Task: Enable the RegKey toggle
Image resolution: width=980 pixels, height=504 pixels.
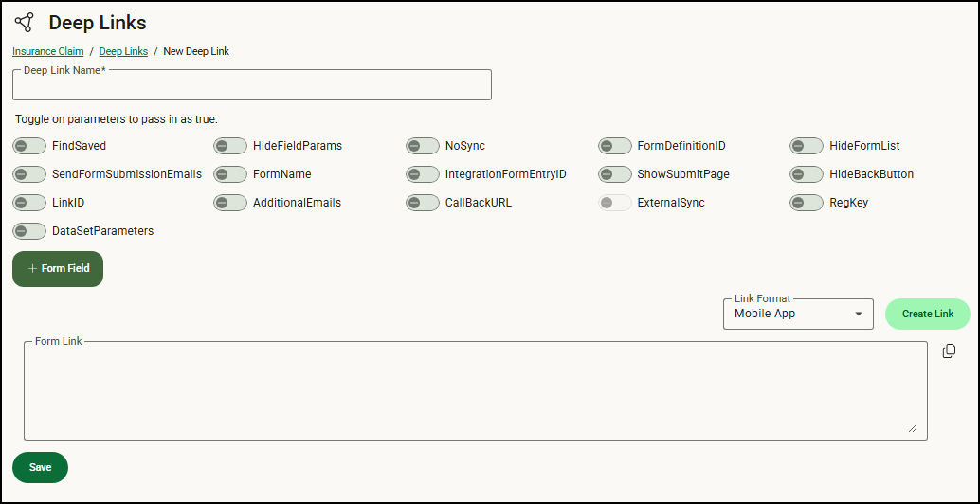Action: point(807,203)
